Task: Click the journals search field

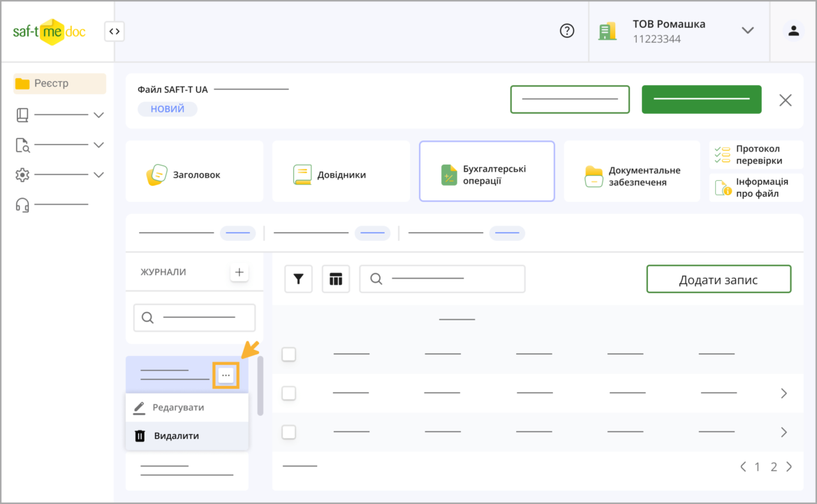Action: coord(194,318)
